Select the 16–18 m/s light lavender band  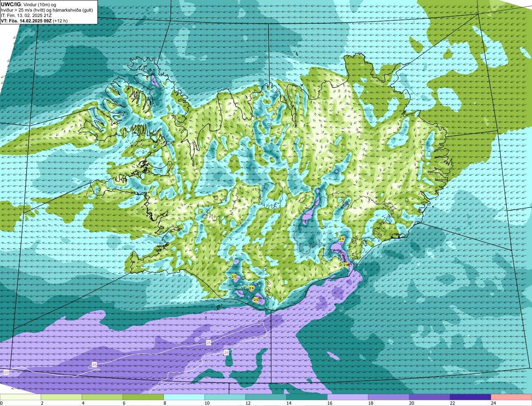(x=348, y=397)
